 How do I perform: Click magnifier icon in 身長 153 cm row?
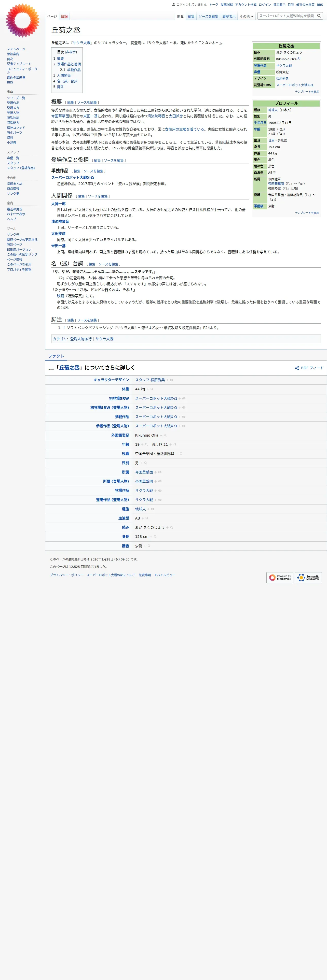pos(155,537)
